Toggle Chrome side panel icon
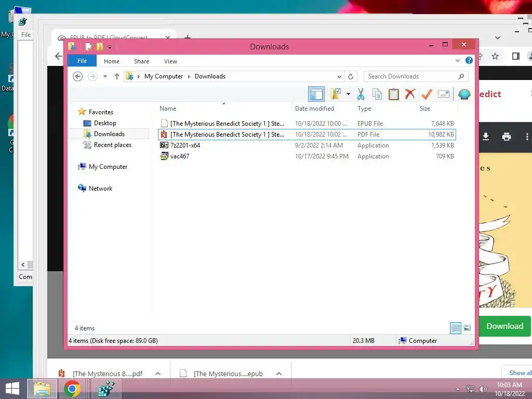The height and width of the screenshot is (399, 532). tap(516, 56)
